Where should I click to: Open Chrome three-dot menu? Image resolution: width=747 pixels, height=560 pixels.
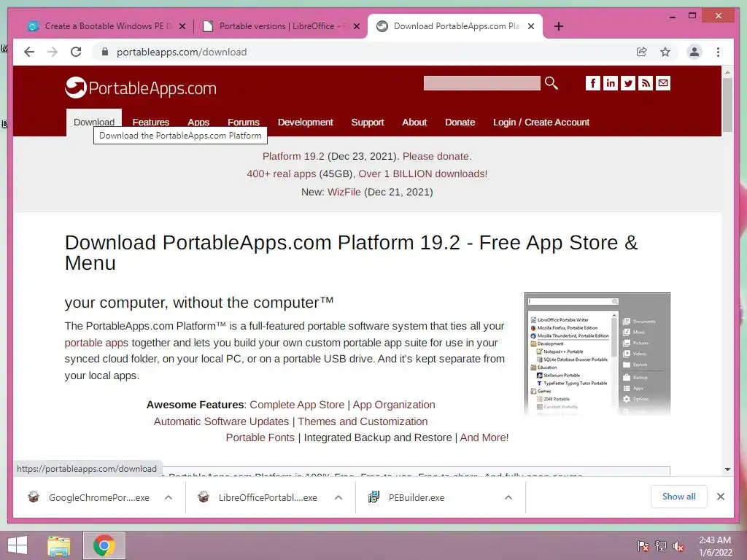(x=718, y=52)
